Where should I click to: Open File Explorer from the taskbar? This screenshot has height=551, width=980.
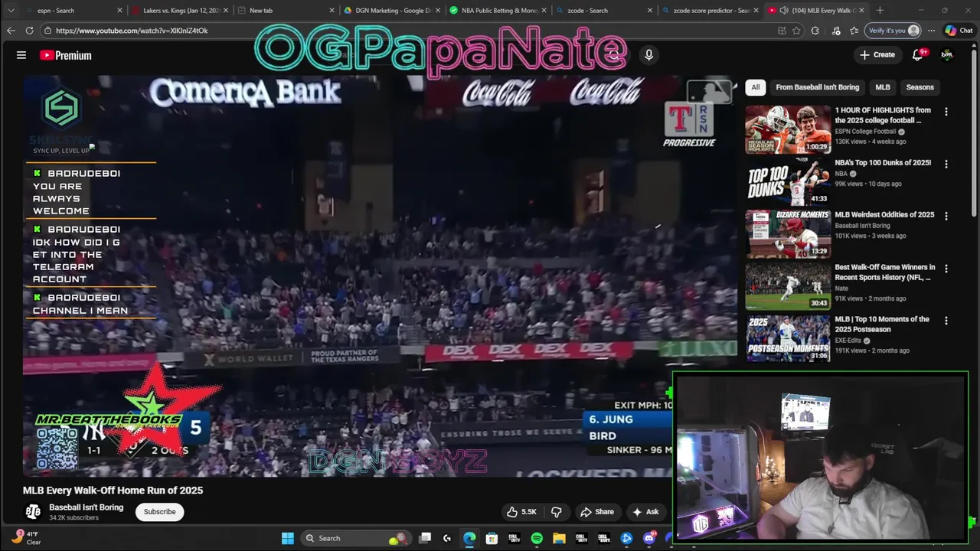point(559,538)
